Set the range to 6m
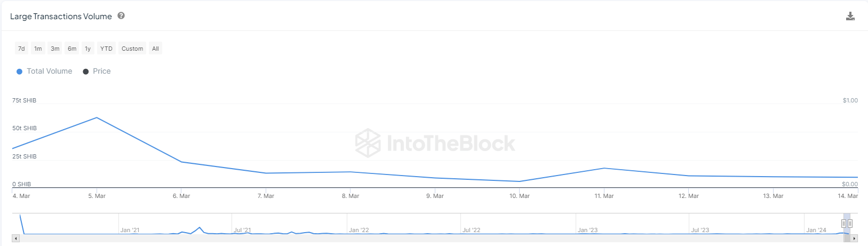The image size is (868, 246). click(x=72, y=49)
